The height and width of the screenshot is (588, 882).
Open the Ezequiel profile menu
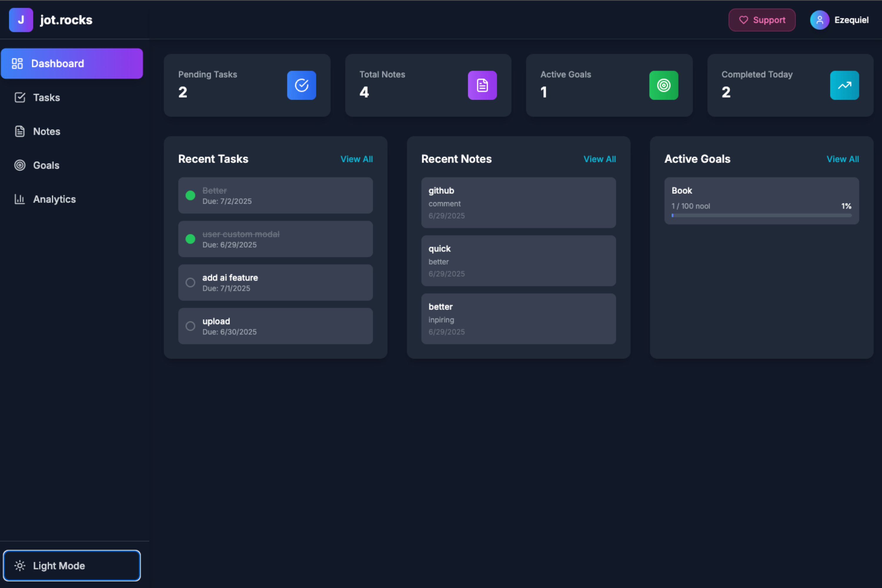(851, 20)
